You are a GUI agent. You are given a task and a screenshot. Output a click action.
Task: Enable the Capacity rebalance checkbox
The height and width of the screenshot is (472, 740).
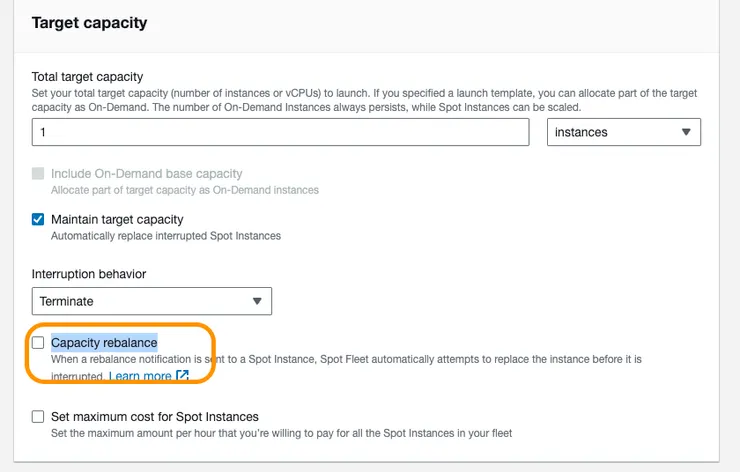[38, 343]
